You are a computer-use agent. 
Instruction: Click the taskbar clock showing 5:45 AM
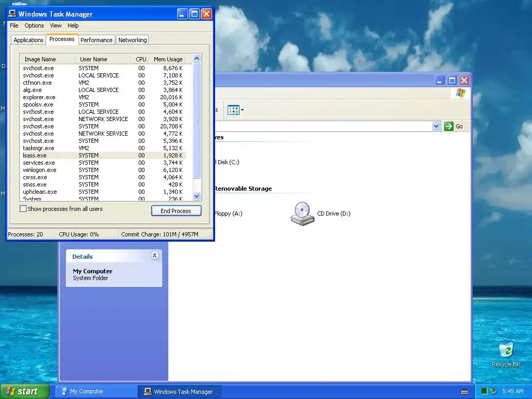pos(513,391)
